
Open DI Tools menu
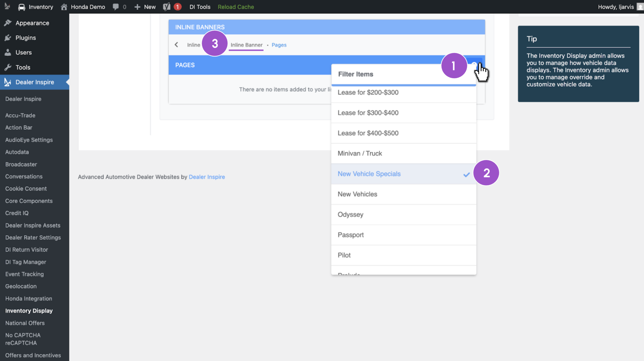click(200, 7)
